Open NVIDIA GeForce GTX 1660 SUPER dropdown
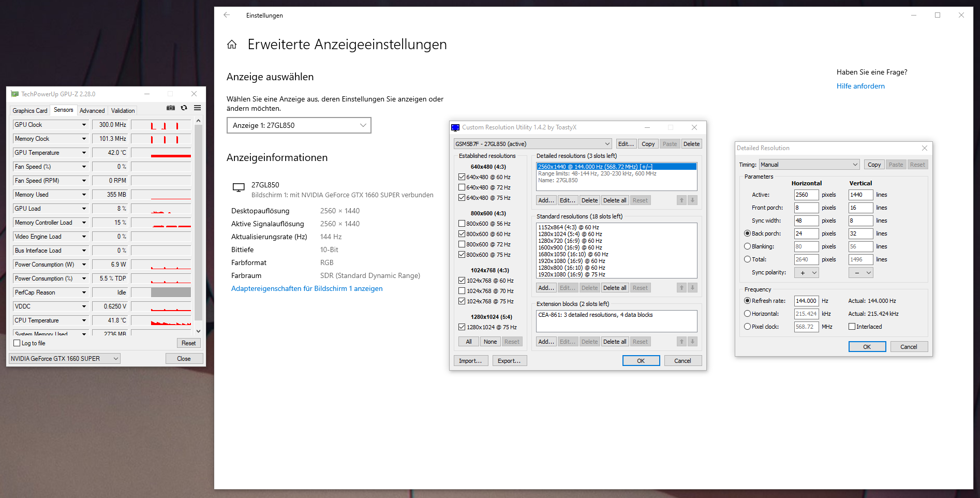The width and height of the screenshot is (980, 498). (65, 359)
